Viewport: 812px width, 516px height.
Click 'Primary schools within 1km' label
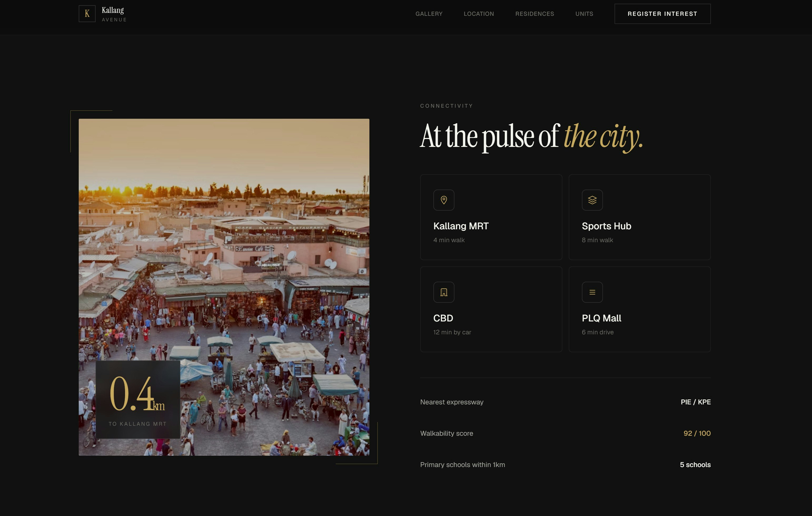(462, 465)
